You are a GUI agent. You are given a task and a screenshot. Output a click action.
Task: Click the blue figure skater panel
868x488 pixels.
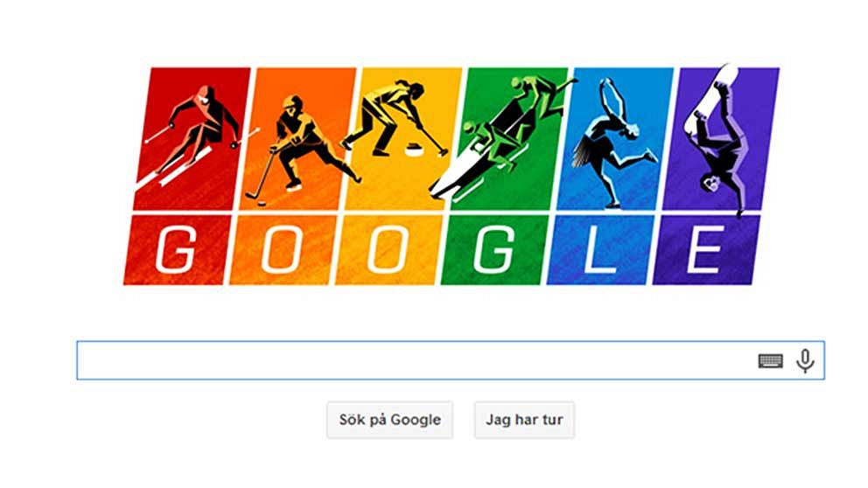click(x=616, y=138)
